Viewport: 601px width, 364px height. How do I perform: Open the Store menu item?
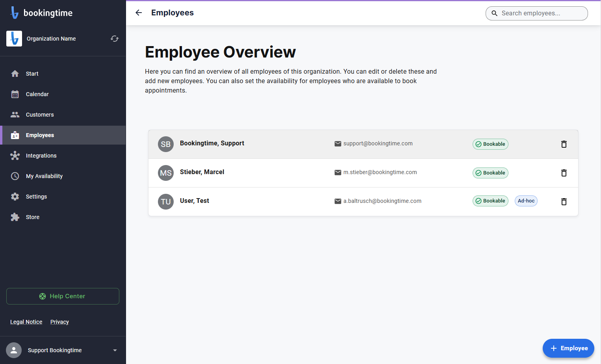tap(63, 217)
